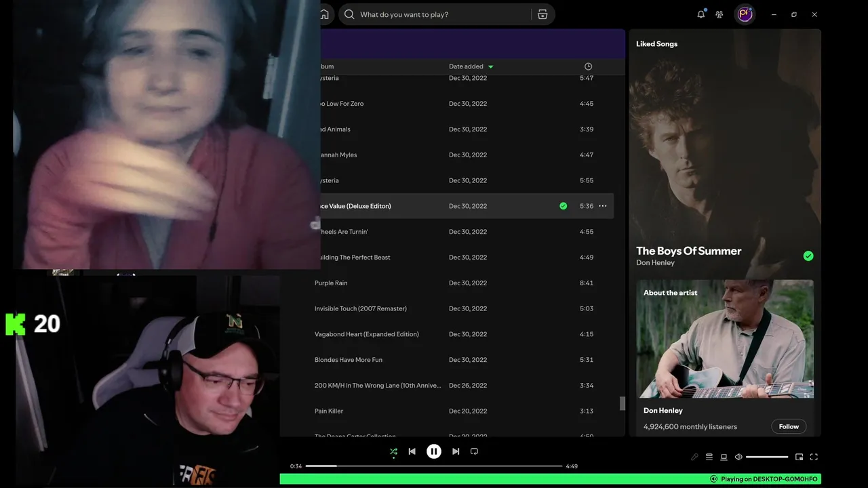The width and height of the screenshot is (868, 488).
Task: Toggle shuffle playback
Action: pyautogui.click(x=393, y=451)
